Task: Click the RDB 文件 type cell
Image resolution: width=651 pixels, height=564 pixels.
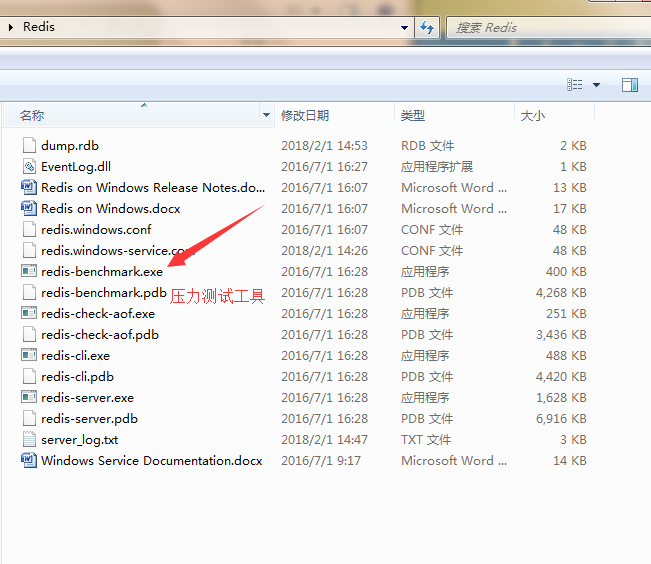Action: (x=428, y=146)
